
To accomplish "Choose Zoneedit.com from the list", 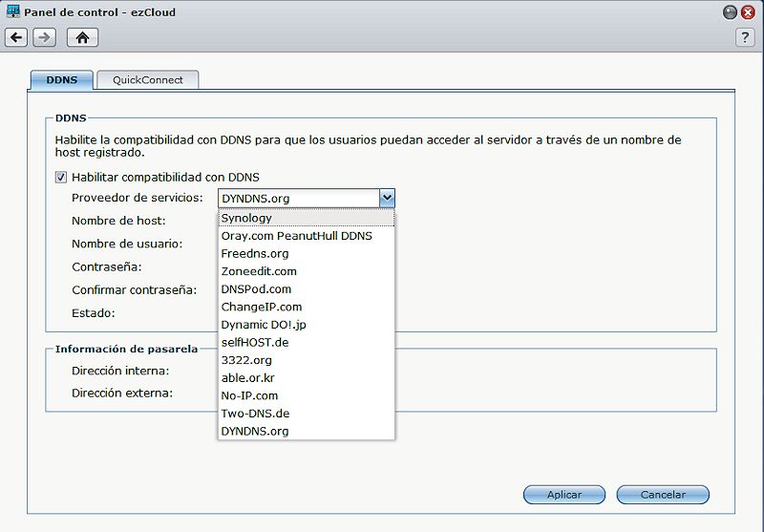I will point(307,271).
